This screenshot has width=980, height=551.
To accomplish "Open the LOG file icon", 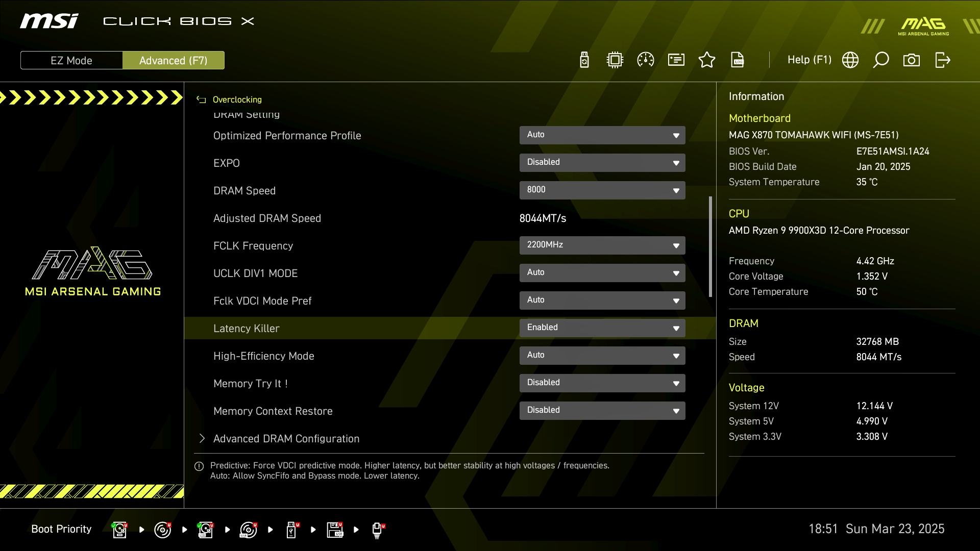I will point(738,60).
